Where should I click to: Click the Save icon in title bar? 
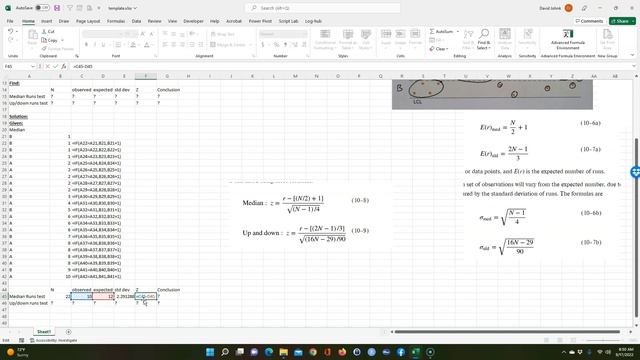57,8
